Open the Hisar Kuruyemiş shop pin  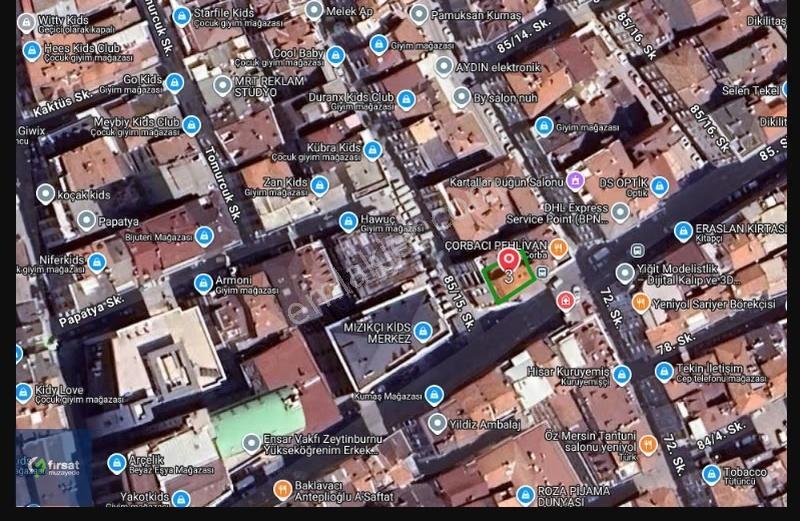[x=622, y=375]
